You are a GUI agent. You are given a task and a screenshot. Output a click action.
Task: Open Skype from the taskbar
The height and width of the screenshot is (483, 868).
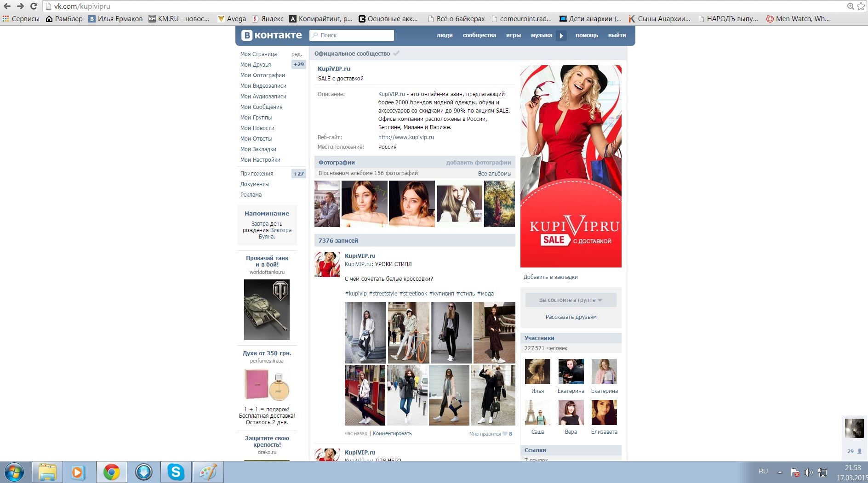pyautogui.click(x=176, y=472)
